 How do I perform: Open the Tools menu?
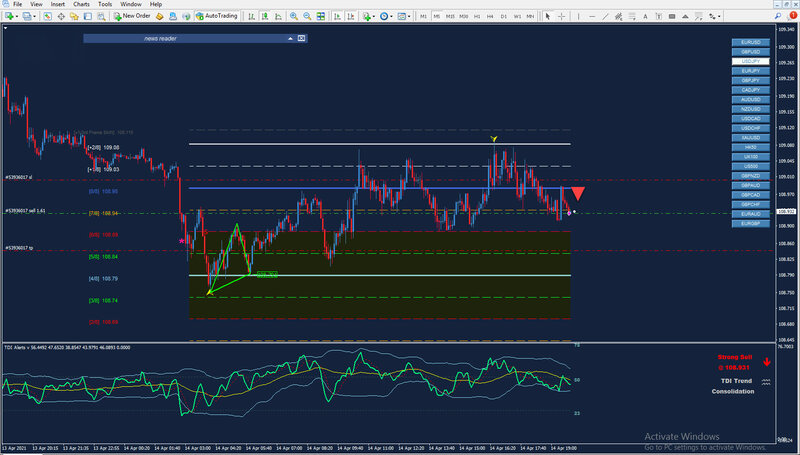pos(105,4)
